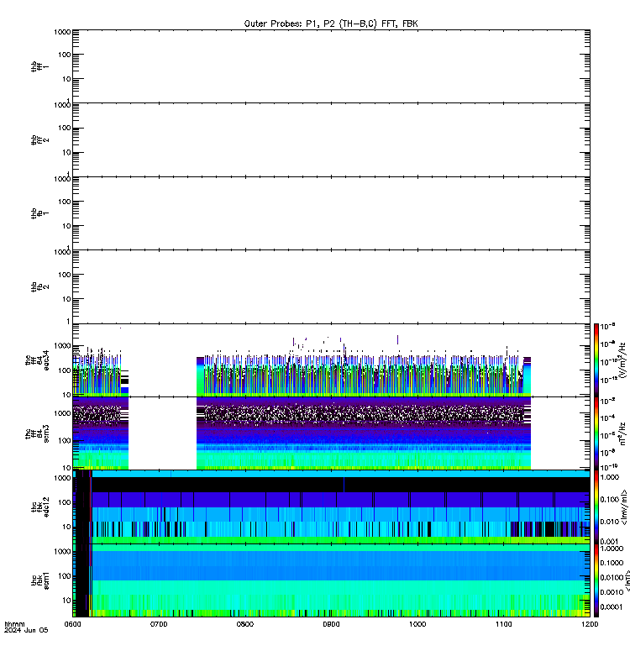Click the 'thb fff 2' panel axis label
The width and height of the screenshot is (630, 672).
click(x=39, y=139)
